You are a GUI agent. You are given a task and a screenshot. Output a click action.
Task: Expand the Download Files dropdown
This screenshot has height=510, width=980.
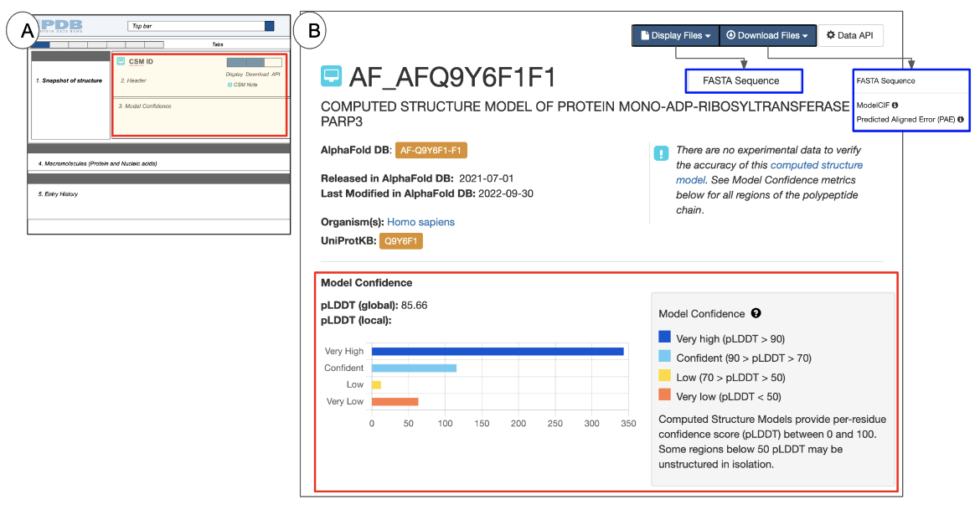click(x=766, y=36)
